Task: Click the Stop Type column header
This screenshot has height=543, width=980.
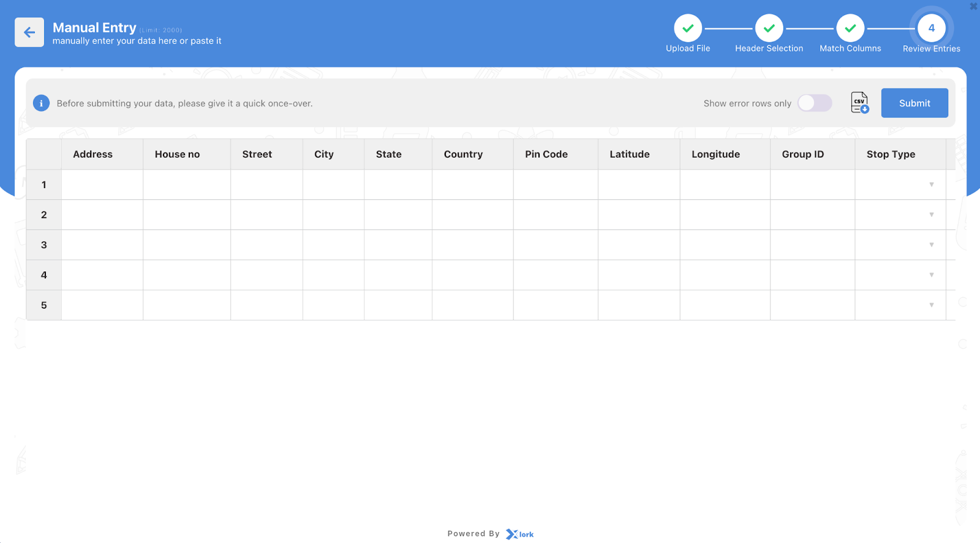Action: click(900, 154)
